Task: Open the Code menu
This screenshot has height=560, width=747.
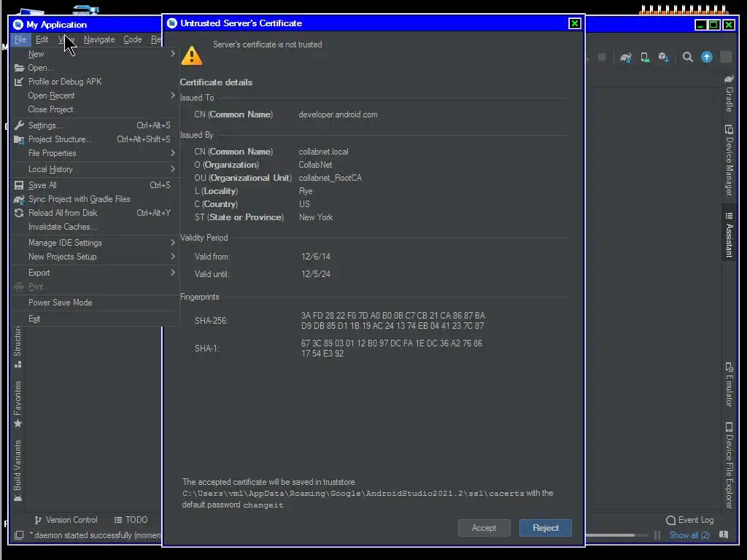Action: click(x=133, y=39)
